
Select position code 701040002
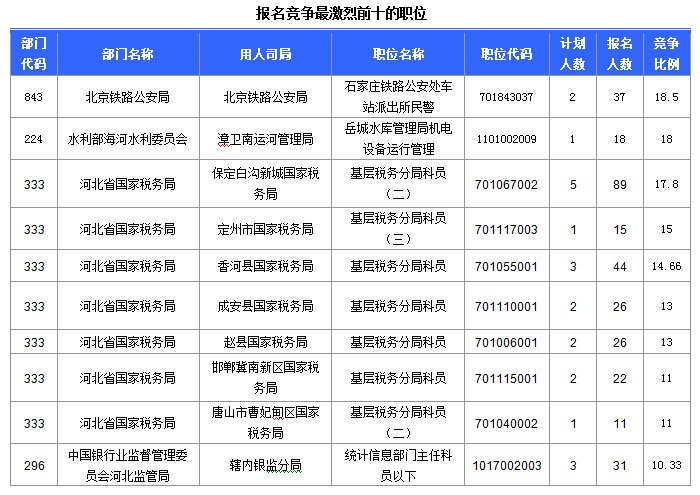[x=506, y=423]
